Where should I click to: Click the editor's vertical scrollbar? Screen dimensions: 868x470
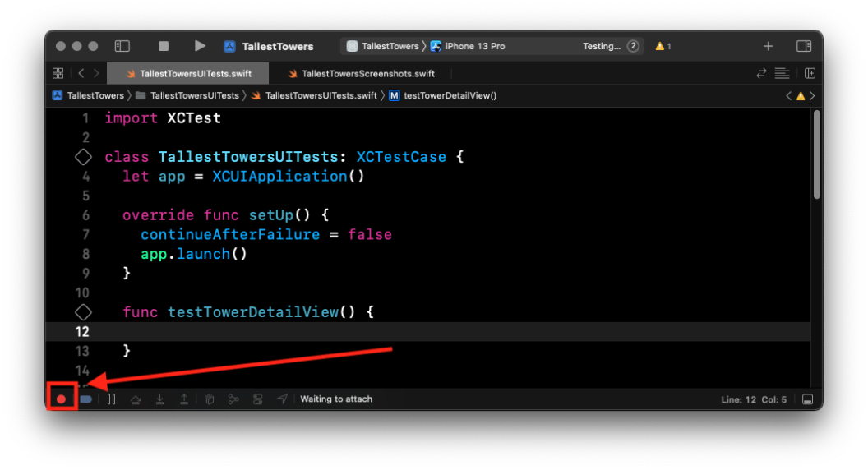[816, 154]
